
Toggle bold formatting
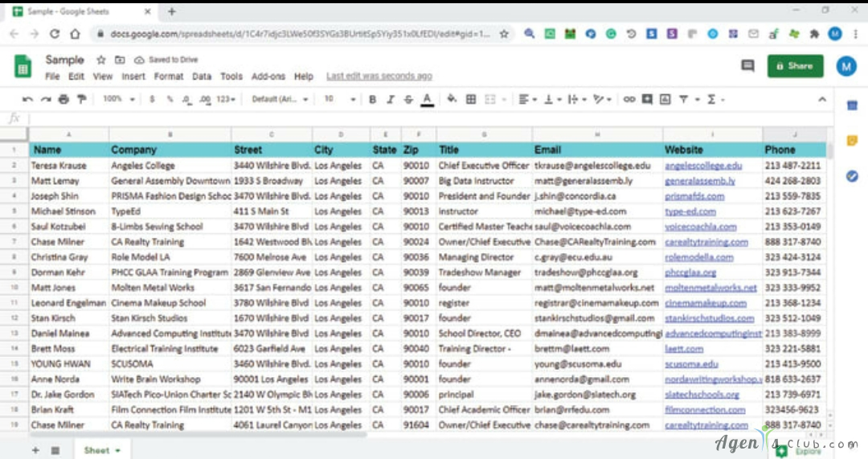tap(373, 99)
